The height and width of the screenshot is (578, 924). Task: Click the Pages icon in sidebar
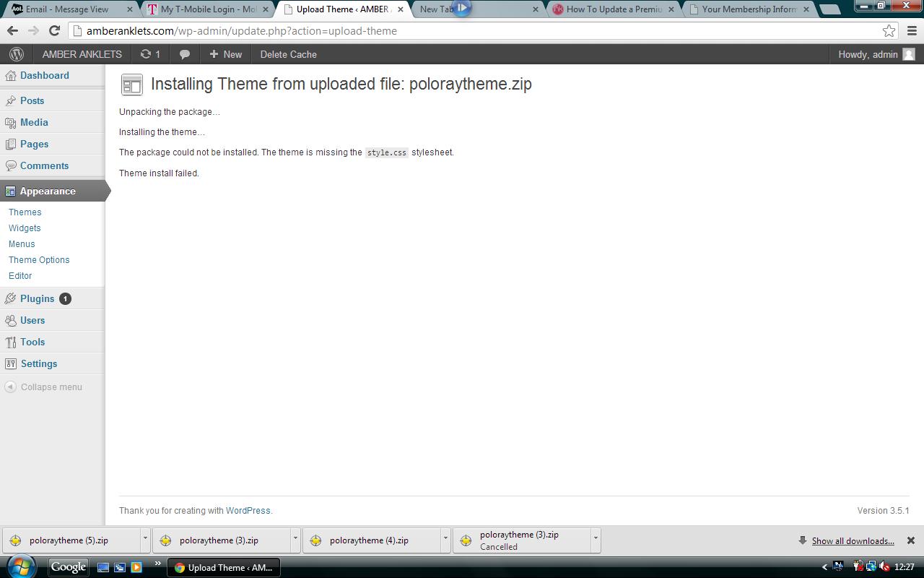point(10,144)
